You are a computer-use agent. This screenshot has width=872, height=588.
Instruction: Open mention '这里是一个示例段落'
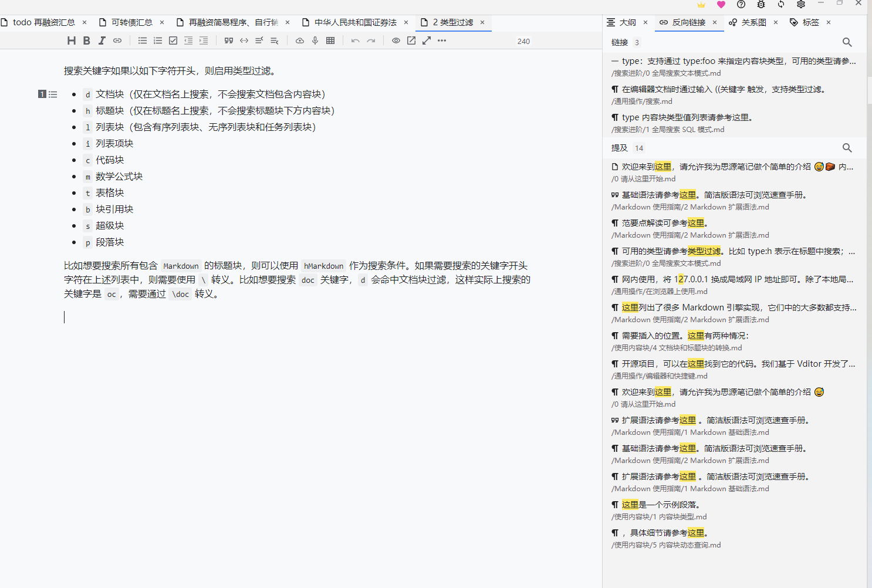734,510
